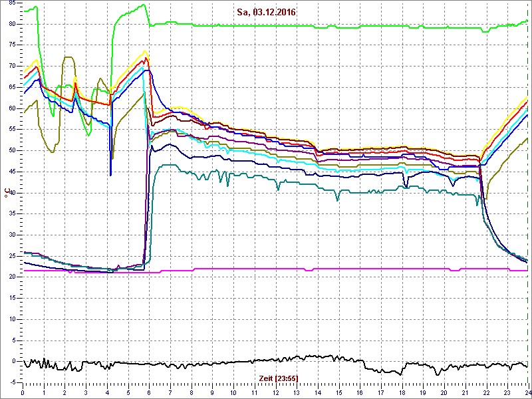Click hour '18' on the time axis

click(x=402, y=392)
